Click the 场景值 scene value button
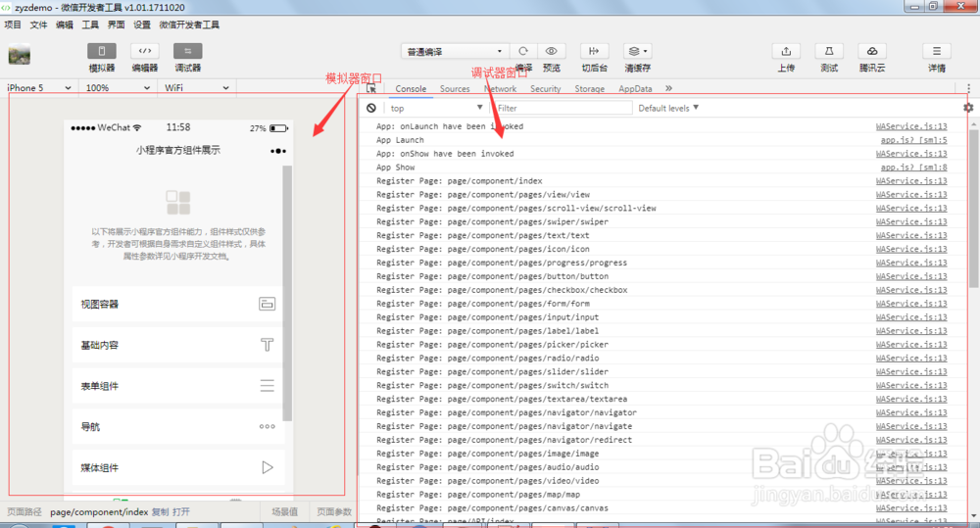 click(x=284, y=511)
